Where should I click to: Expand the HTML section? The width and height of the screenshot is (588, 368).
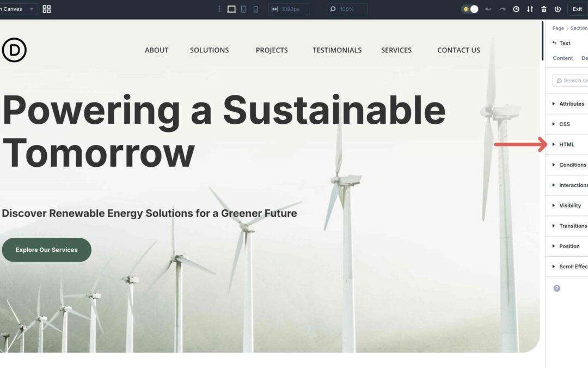tap(566, 144)
